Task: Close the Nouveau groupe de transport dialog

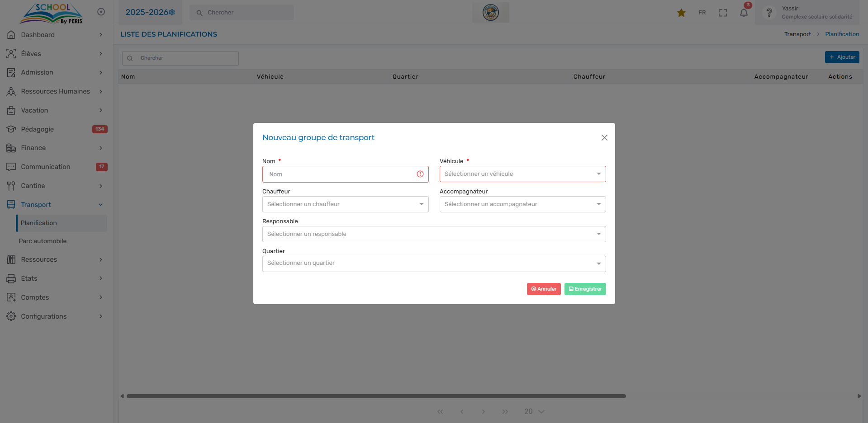Action: [604, 137]
